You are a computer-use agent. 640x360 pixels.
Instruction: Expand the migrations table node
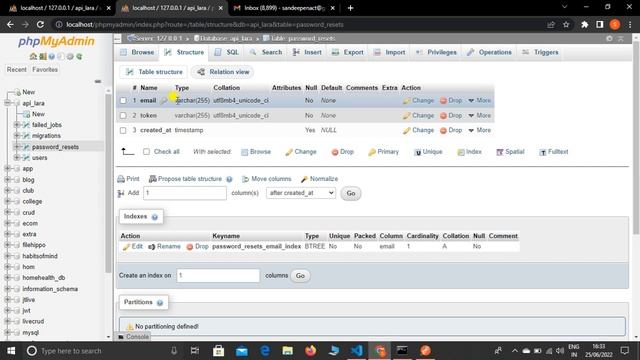(x=17, y=136)
